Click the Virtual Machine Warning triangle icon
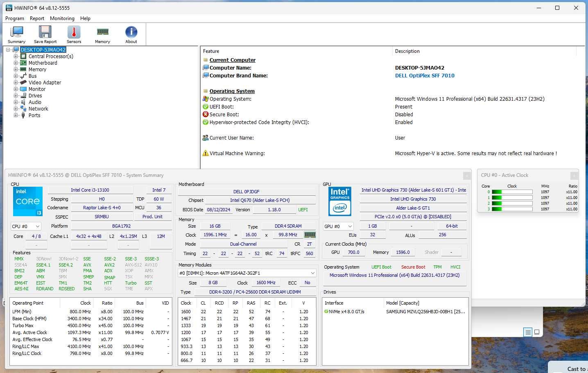The width and height of the screenshot is (588, 373). pos(206,154)
